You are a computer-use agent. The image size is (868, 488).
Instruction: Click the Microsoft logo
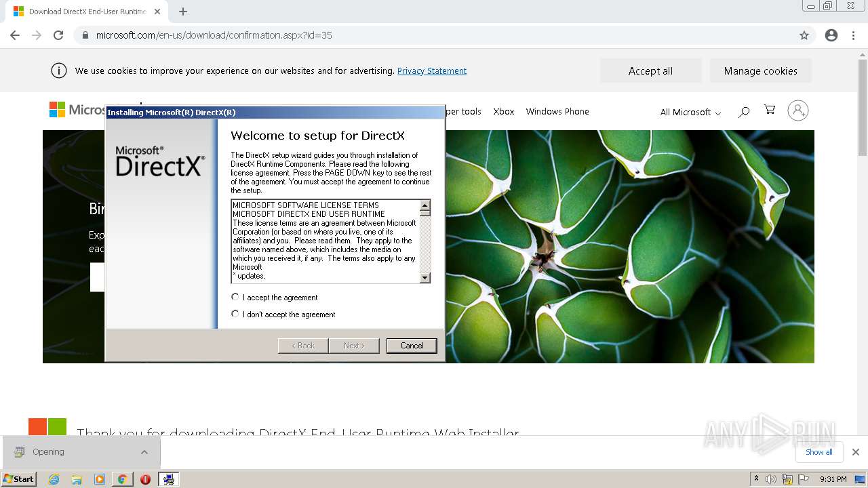click(x=77, y=110)
